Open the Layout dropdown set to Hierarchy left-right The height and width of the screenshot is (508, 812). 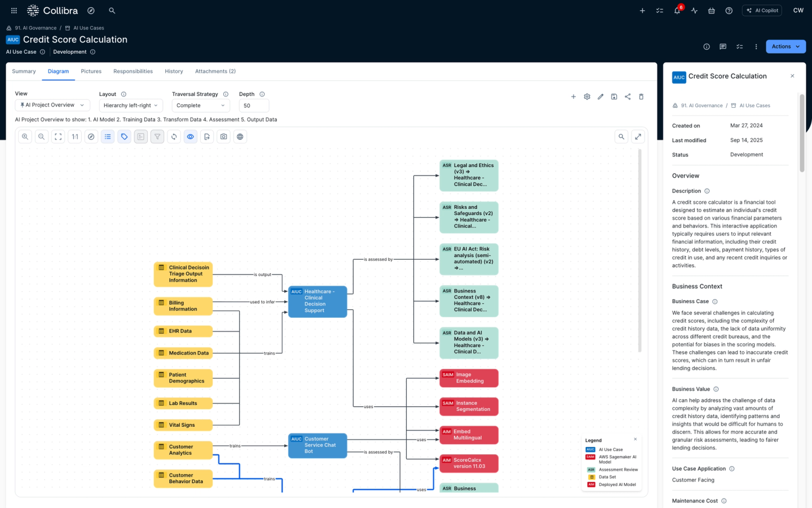click(130, 105)
